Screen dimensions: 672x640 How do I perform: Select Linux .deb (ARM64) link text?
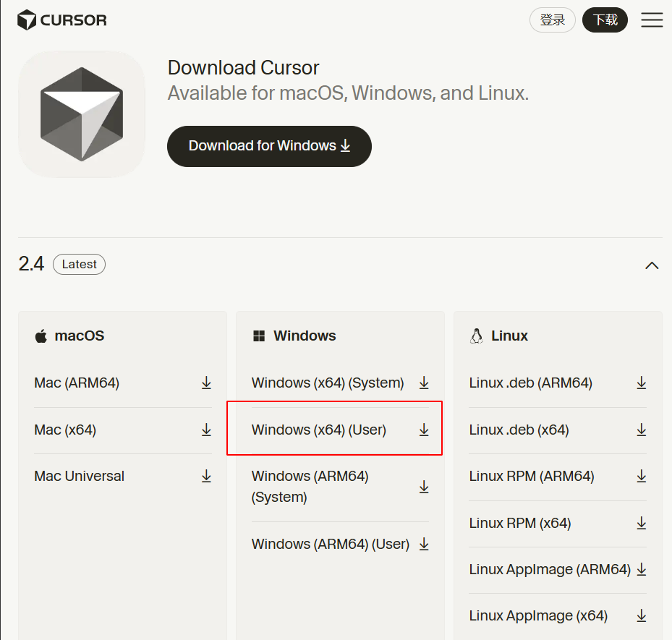[x=530, y=383]
